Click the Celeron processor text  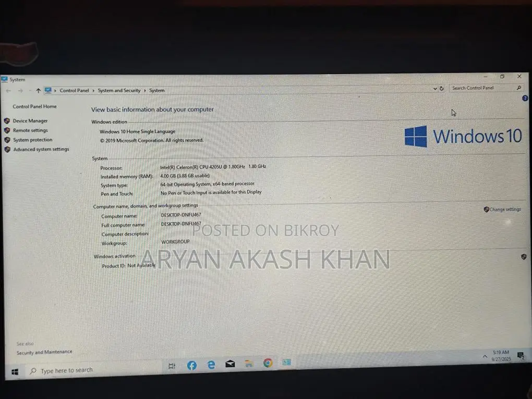pos(213,167)
